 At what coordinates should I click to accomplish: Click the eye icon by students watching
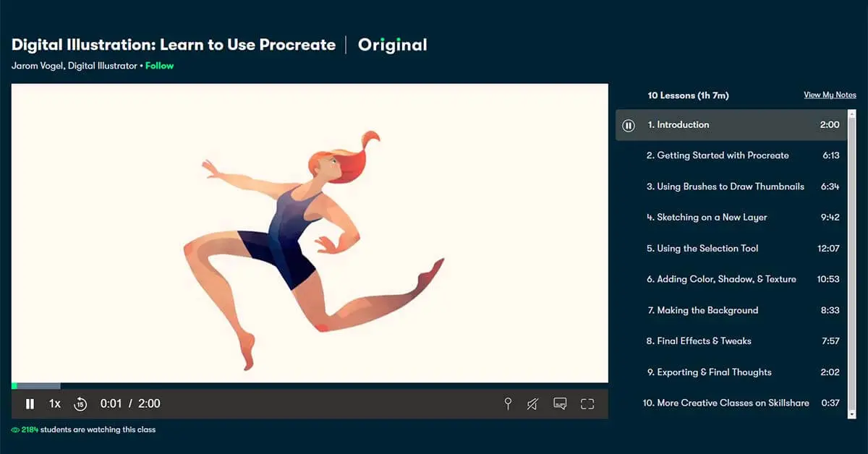pos(15,430)
